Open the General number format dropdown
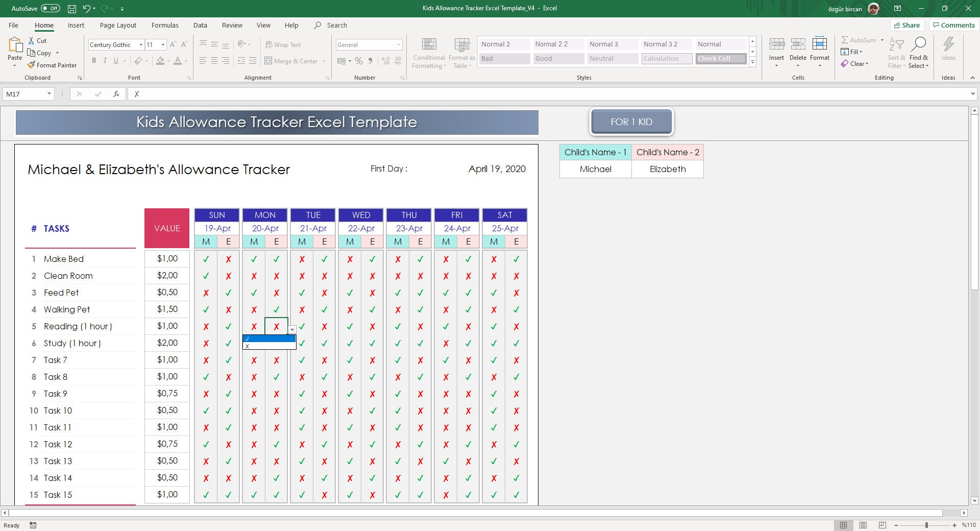 399,44
